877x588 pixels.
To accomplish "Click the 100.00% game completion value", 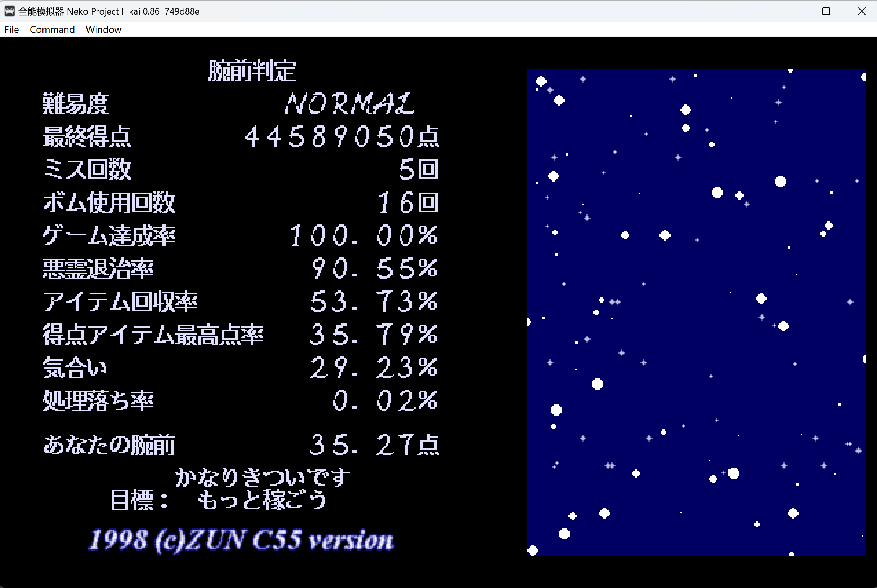I will [x=363, y=235].
